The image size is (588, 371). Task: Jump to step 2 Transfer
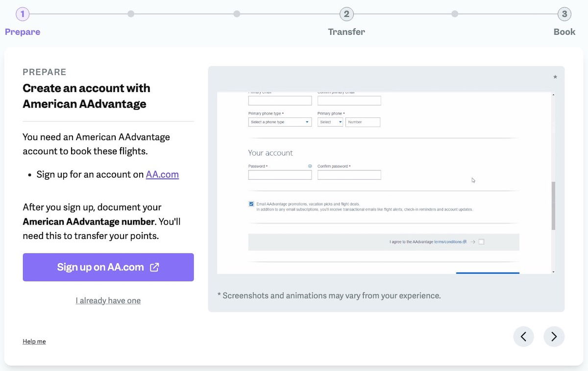pos(346,14)
